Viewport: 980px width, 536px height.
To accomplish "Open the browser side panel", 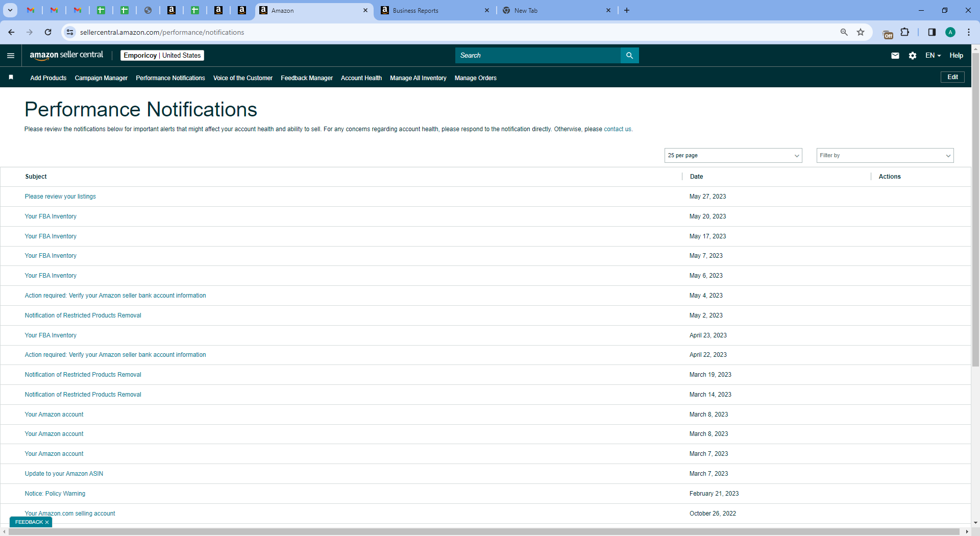I will (x=932, y=32).
